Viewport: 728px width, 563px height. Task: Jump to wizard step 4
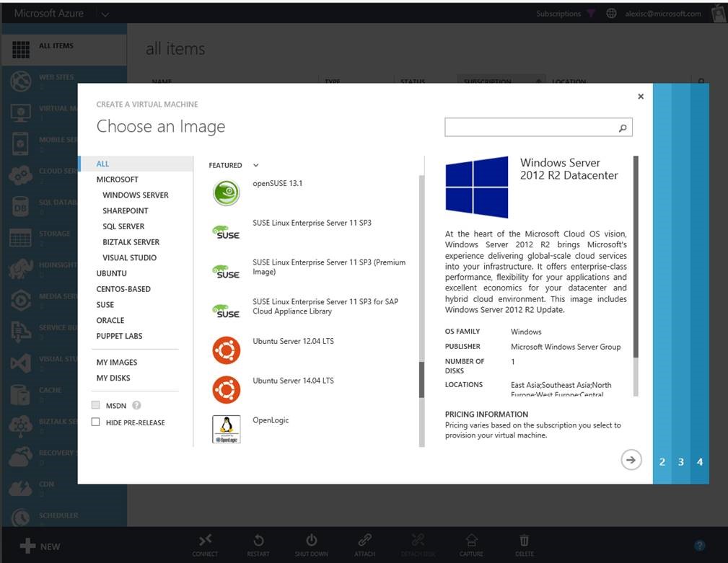[x=700, y=462]
